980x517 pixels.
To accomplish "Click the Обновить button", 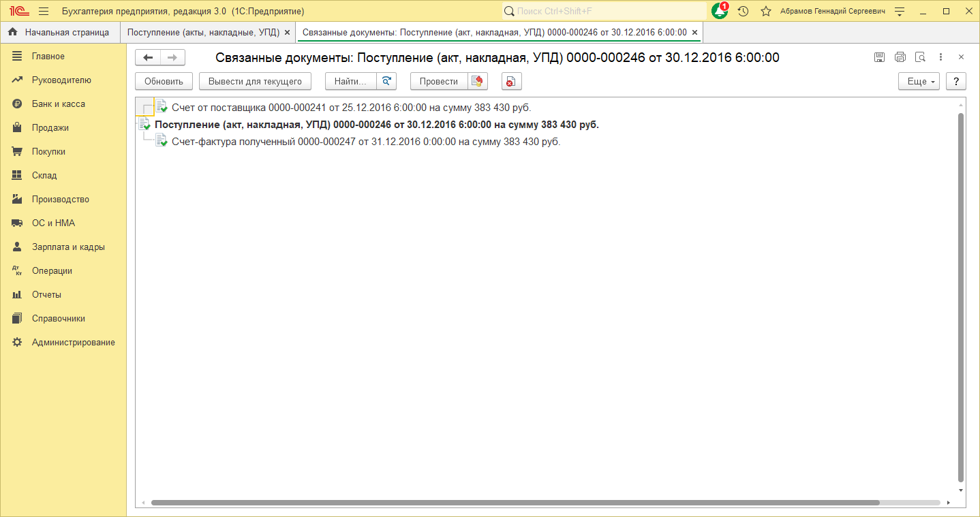I will pos(164,82).
